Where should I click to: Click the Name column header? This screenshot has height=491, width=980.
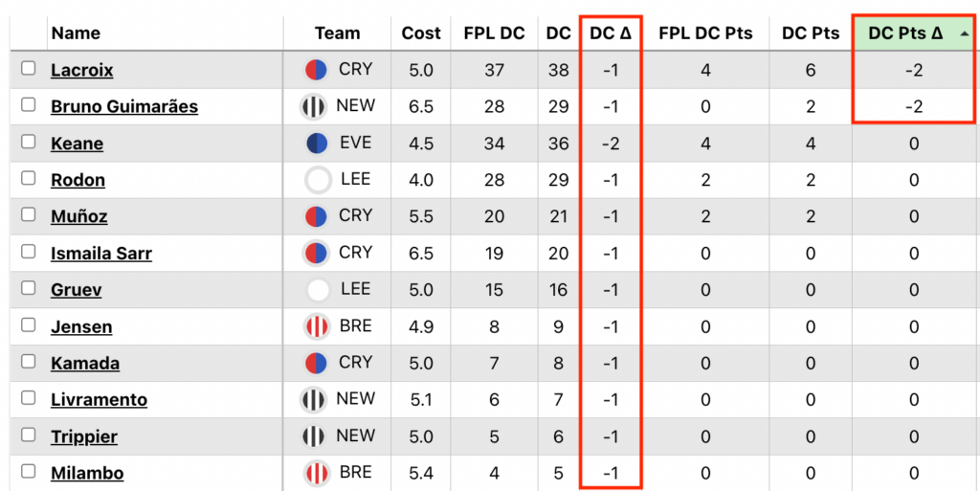(x=76, y=33)
